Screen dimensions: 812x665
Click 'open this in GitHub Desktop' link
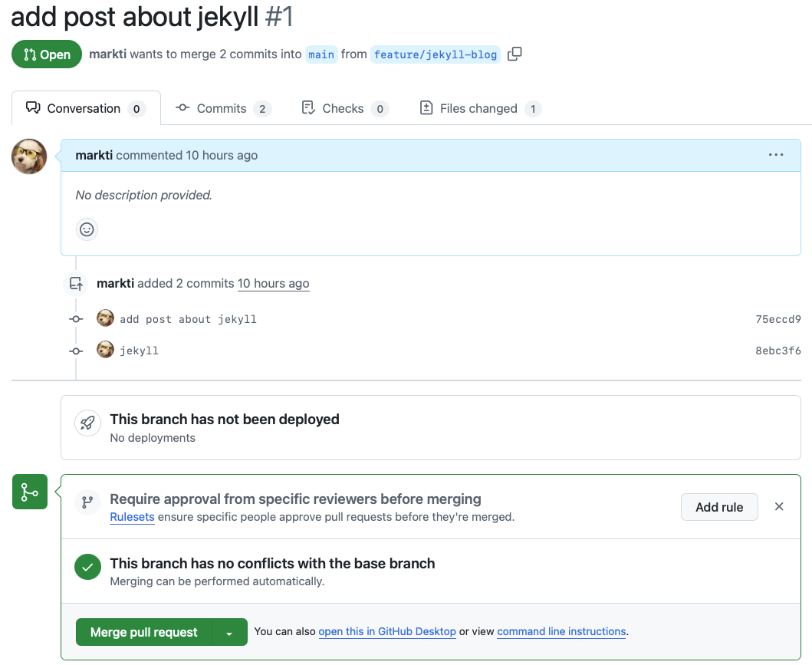tap(387, 631)
